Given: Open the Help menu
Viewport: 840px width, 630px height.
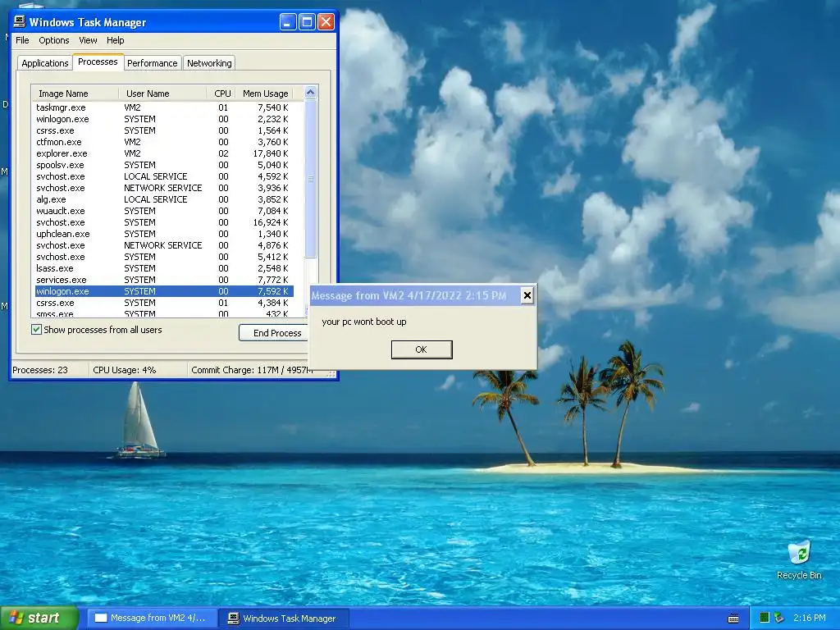Looking at the screenshot, I should pyautogui.click(x=115, y=40).
